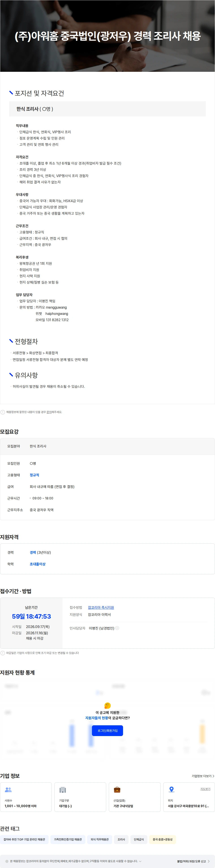
Task: Click the mobile number 131 8282 1312
Action: tap(57, 320)
